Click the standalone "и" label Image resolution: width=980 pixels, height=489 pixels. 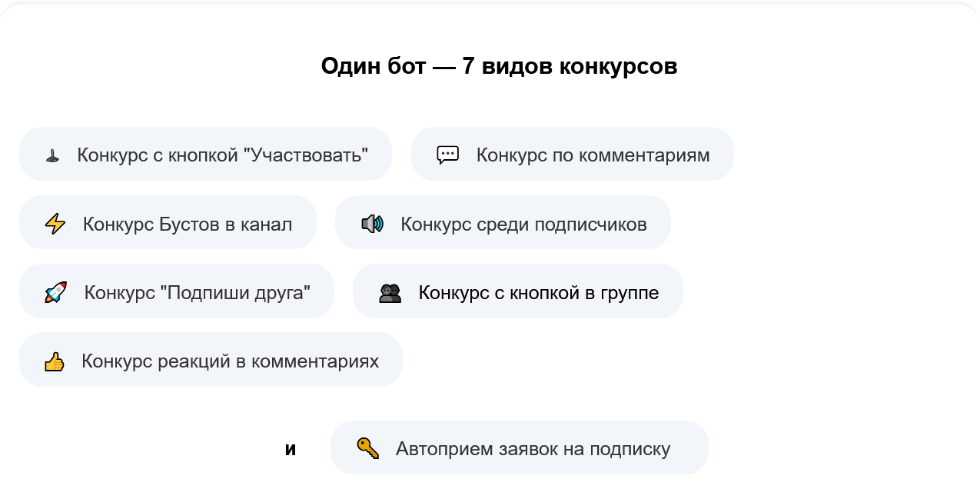click(x=291, y=448)
